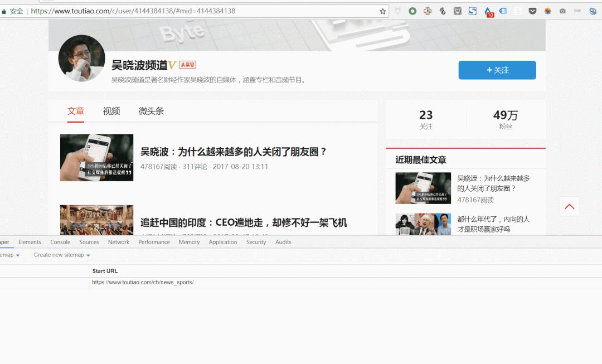Open the Performance devtools tab
This screenshot has height=364, width=602.
tap(154, 242)
